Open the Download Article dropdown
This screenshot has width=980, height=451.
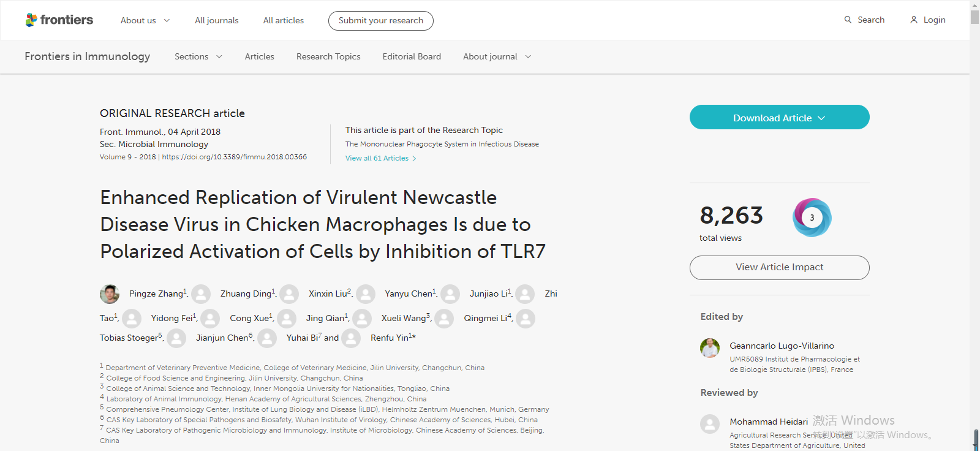[x=779, y=118]
